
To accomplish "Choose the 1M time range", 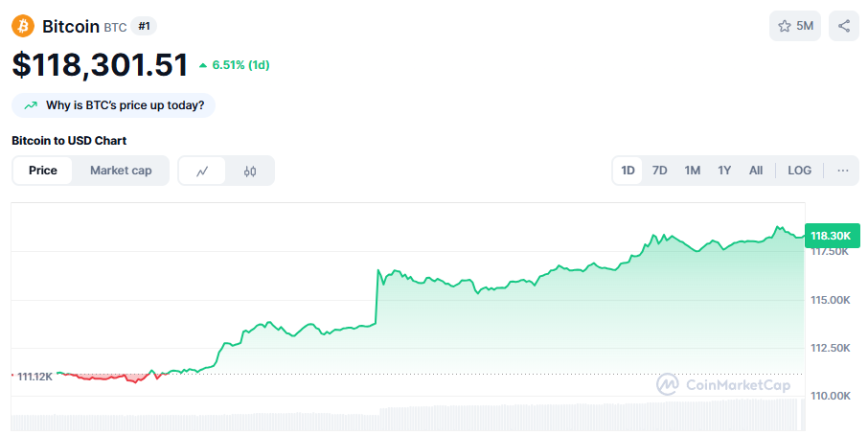I will pyautogui.click(x=692, y=171).
